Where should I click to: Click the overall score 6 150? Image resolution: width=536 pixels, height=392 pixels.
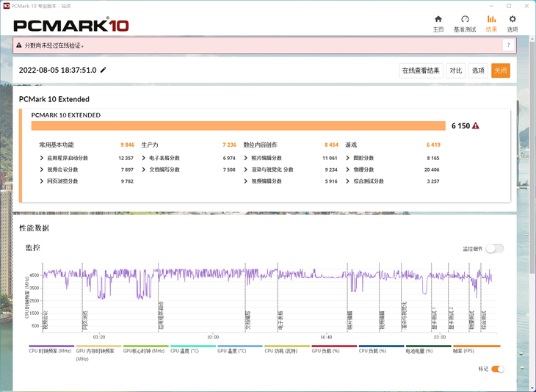point(460,126)
